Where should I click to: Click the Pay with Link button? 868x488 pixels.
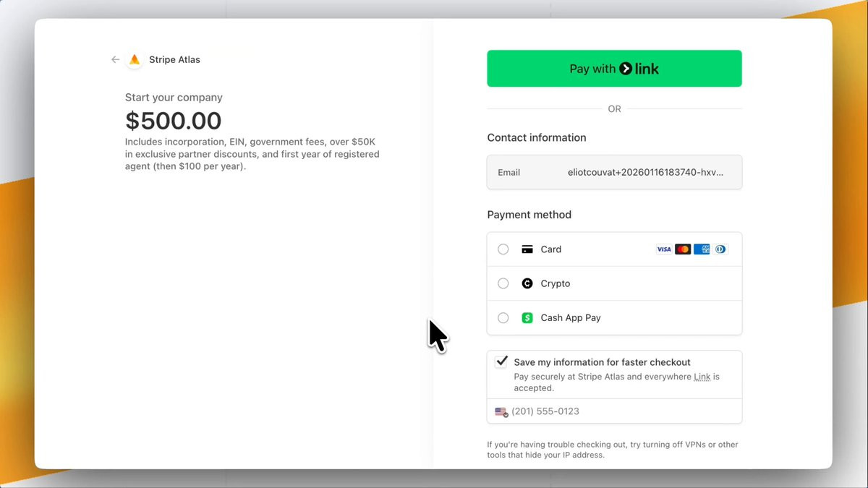(x=614, y=69)
